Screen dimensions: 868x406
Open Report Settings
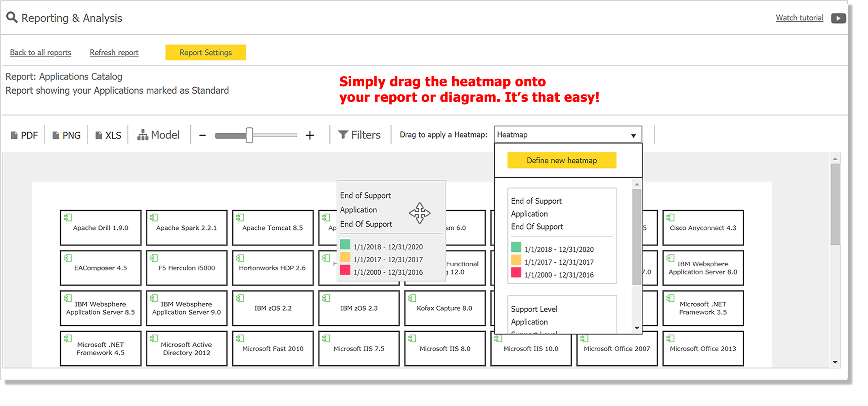click(206, 52)
